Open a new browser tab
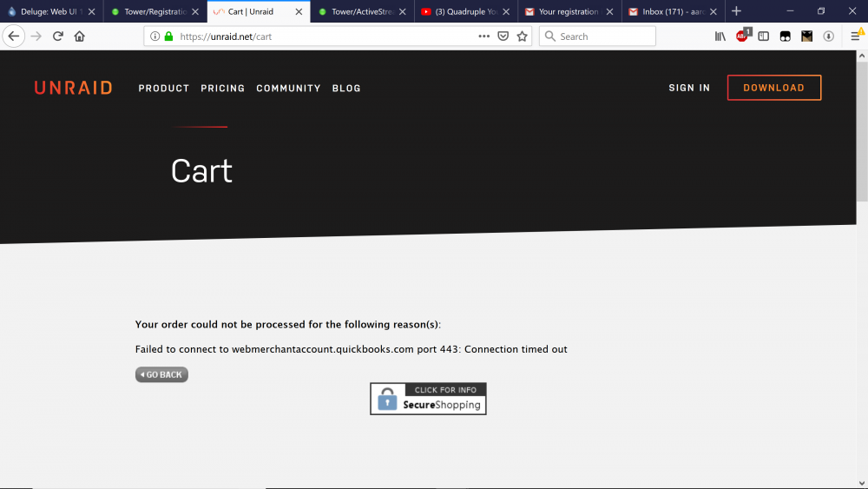 point(736,11)
